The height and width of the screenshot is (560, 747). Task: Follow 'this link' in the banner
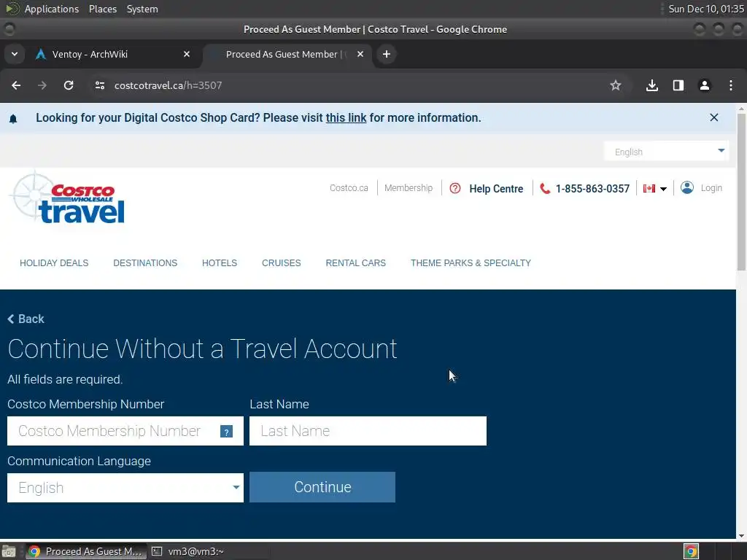point(346,117)
